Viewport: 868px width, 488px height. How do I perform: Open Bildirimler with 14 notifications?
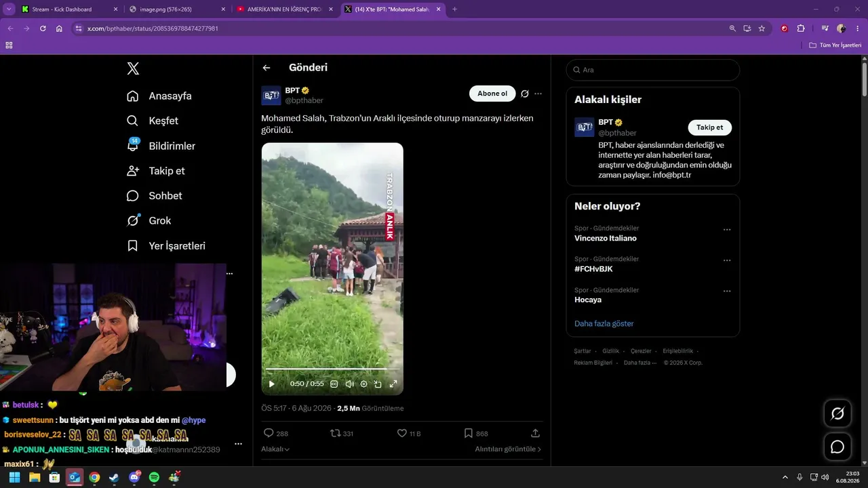coord(161,146)
